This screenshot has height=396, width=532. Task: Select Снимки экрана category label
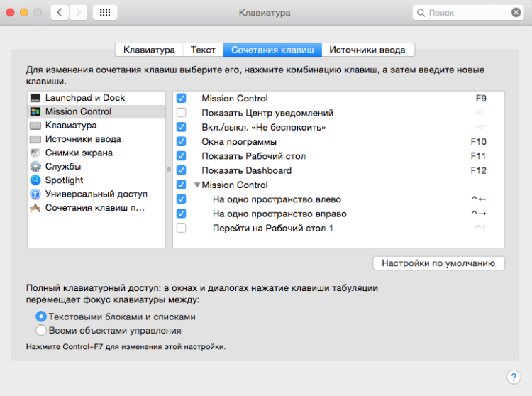pyautogui.click(x=79, y=153)
